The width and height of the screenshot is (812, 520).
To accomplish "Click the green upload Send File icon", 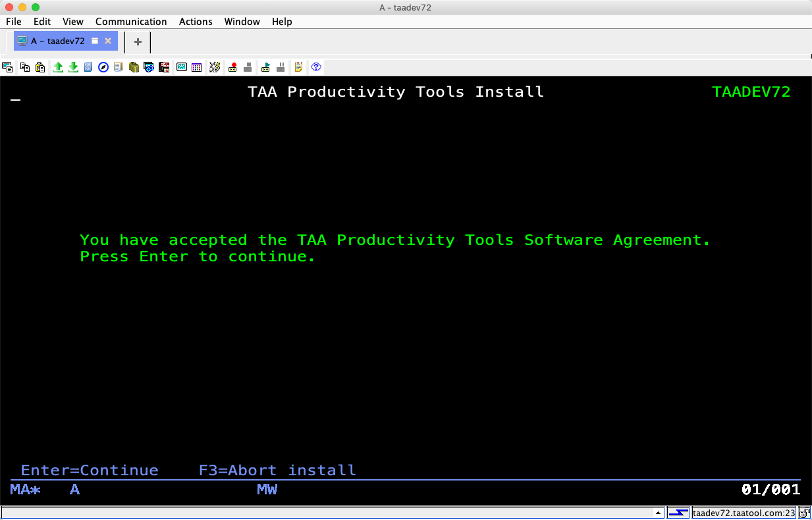I will (58, 67).
